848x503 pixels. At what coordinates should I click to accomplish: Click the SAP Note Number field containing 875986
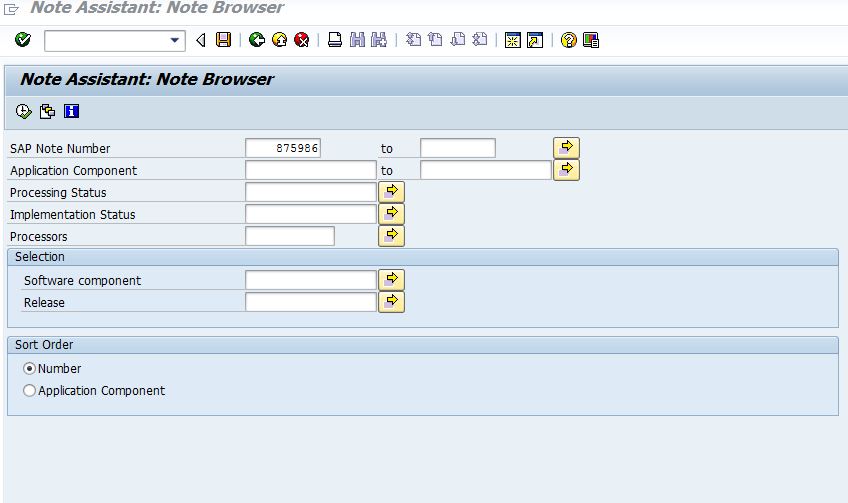point(283,148)
